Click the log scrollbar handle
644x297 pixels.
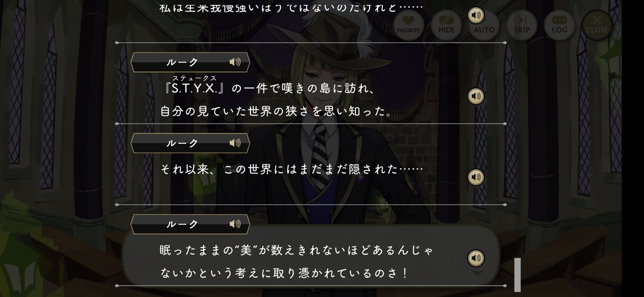517,275
